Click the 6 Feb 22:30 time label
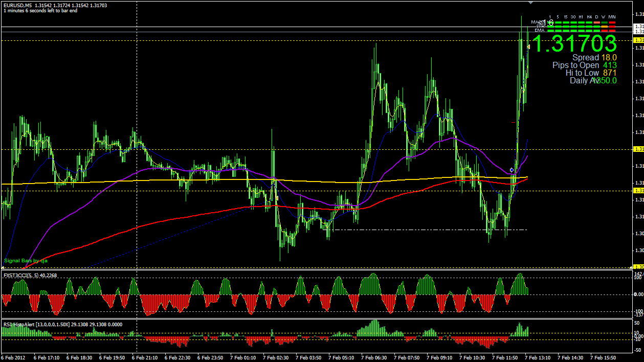Screen dimensions: 644x362 tap(177, 358)
